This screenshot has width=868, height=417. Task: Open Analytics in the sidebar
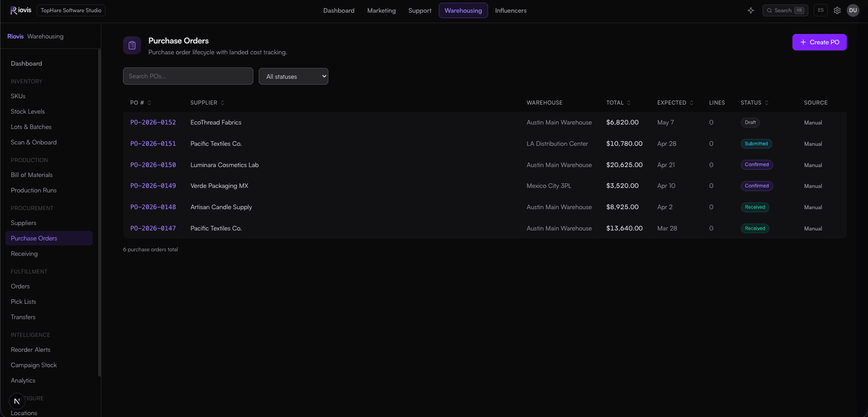pos(23,380)
